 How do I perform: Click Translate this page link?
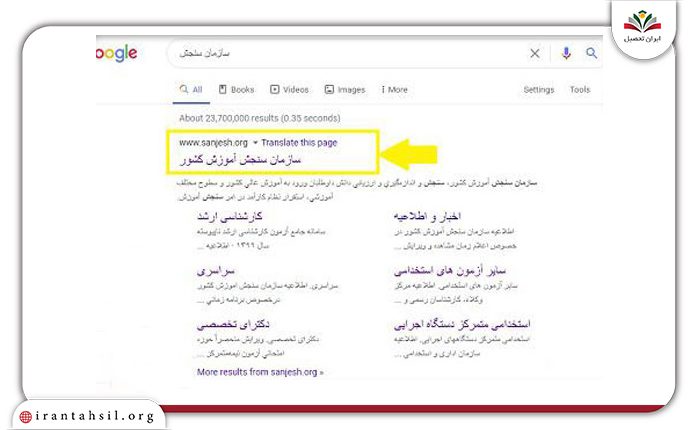click(299, 143)
